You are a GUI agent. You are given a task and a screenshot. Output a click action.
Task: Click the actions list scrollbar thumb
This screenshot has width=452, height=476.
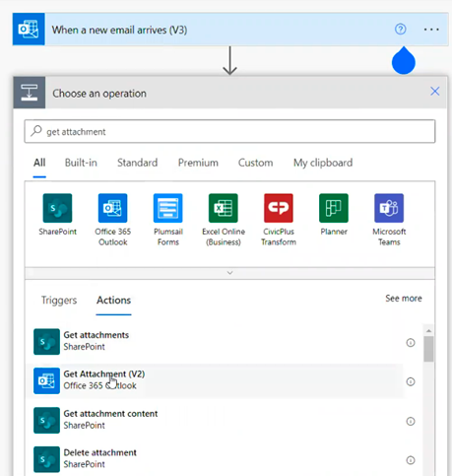coord(428,349)
